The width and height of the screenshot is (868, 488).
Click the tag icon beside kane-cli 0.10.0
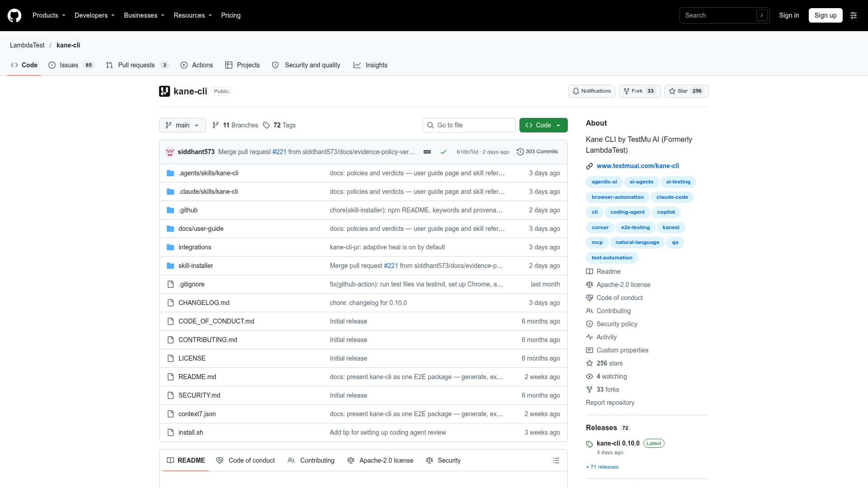(590, 444)
